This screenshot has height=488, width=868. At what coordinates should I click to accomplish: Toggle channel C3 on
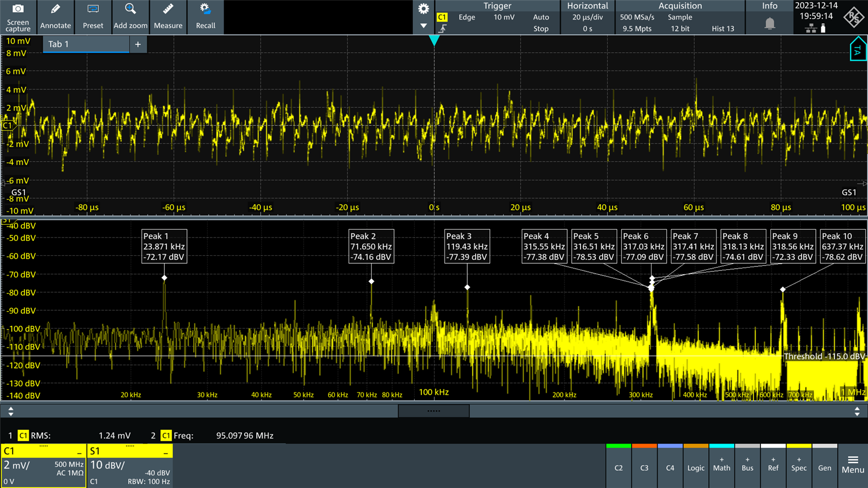pyautogui.click(x=644, y=467)
